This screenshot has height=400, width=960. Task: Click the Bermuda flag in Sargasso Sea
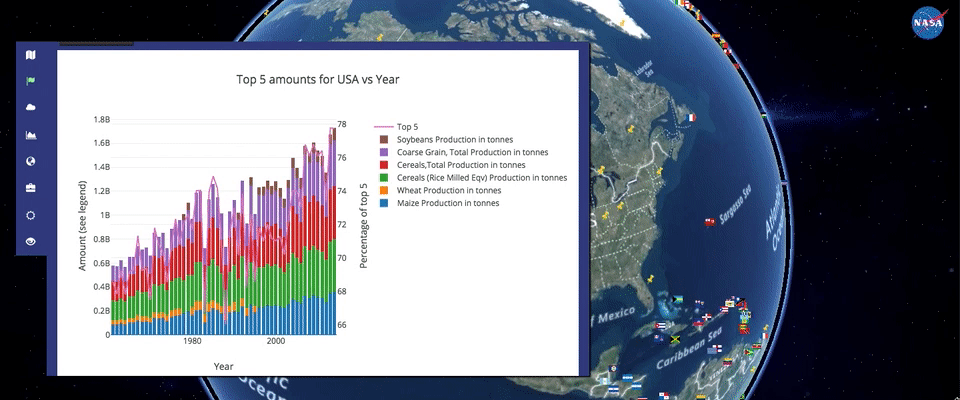[x=710, y=222]
